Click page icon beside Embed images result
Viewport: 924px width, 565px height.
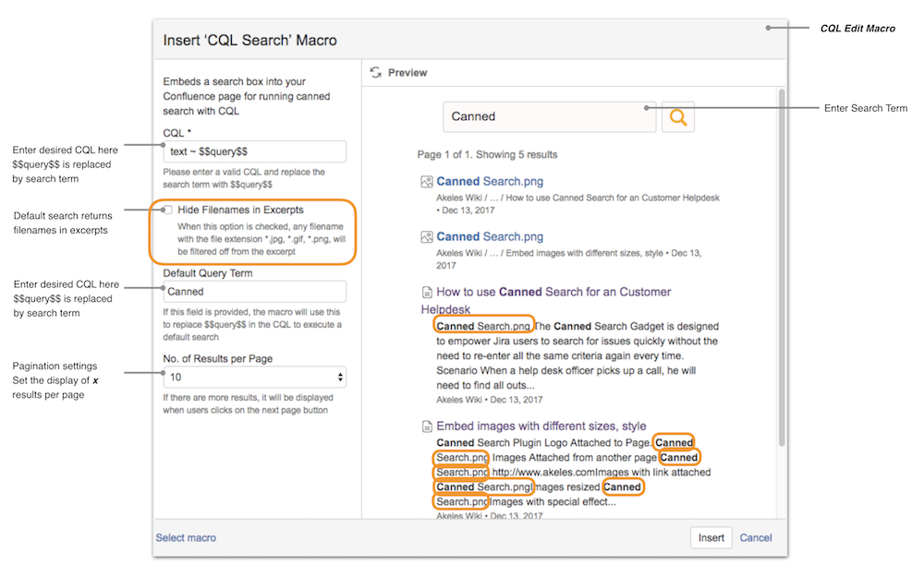click(426, 427)
